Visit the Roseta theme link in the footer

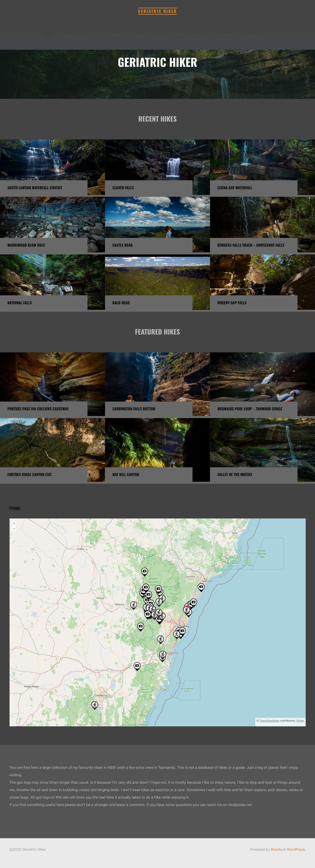276,849
